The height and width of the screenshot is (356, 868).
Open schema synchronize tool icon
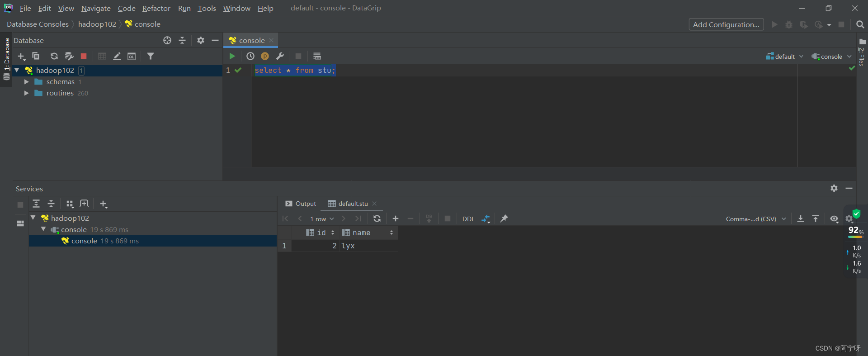pyautogui.click(x=69, y=56)
